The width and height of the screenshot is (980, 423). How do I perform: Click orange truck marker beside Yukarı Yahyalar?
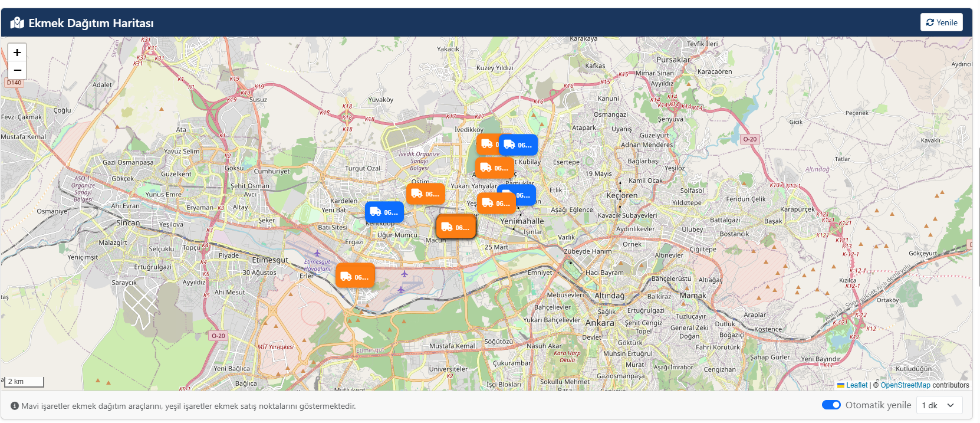pos(494,168)
